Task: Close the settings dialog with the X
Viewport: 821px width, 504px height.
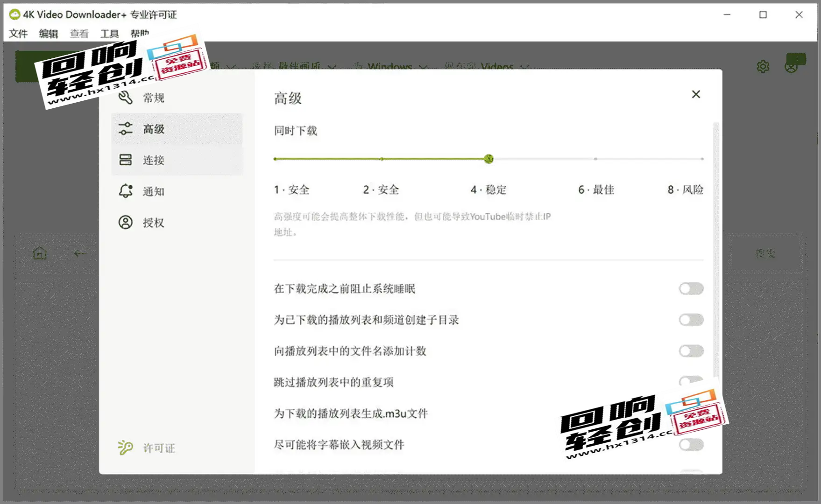Action: 696,94
